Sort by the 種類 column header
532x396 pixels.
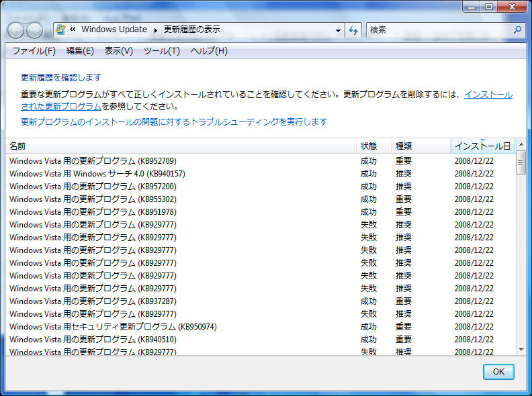click(421, 146)
